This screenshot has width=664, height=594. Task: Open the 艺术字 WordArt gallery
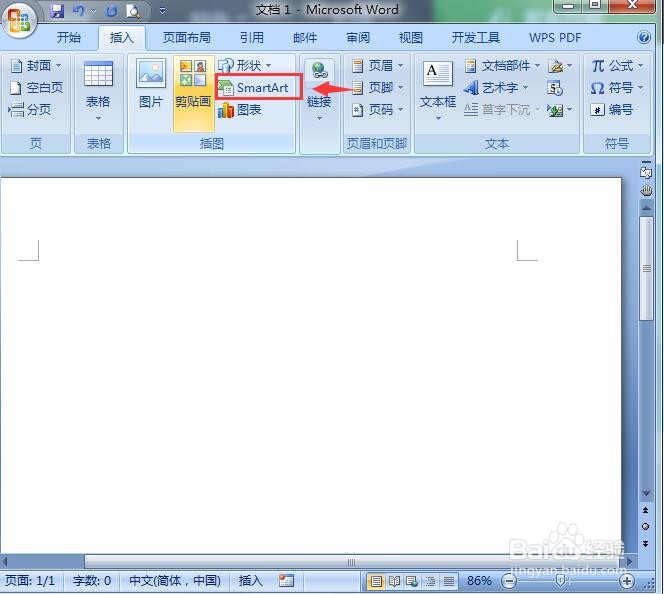point(495,88)
